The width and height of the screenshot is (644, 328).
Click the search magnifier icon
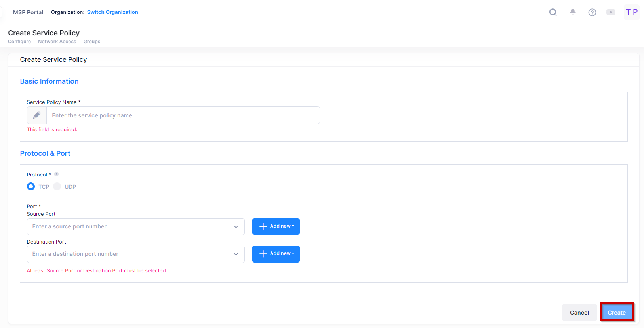click(553, 12)
